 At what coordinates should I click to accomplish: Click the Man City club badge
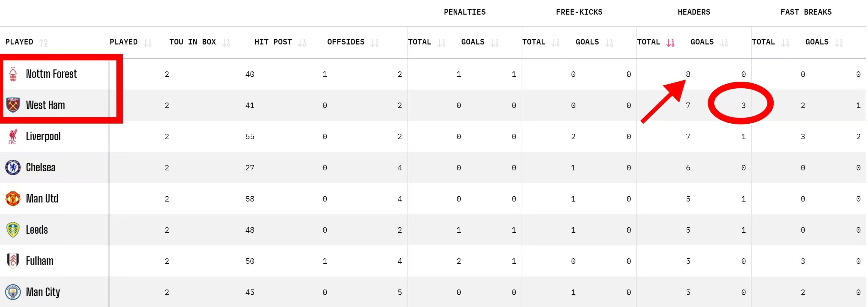[13, 292]
